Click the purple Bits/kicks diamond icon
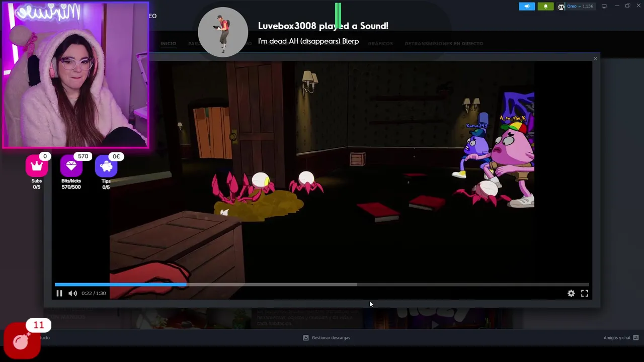 point(71,166)
